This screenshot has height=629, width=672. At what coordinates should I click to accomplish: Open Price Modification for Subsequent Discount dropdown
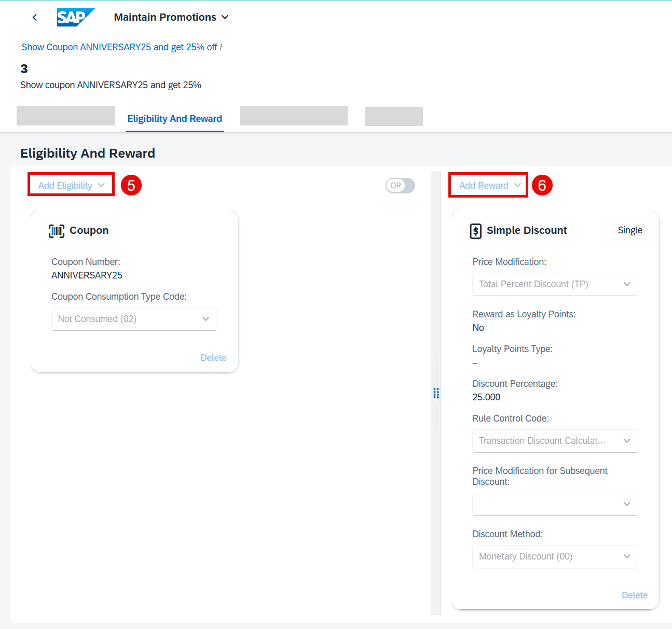(555, 504)
